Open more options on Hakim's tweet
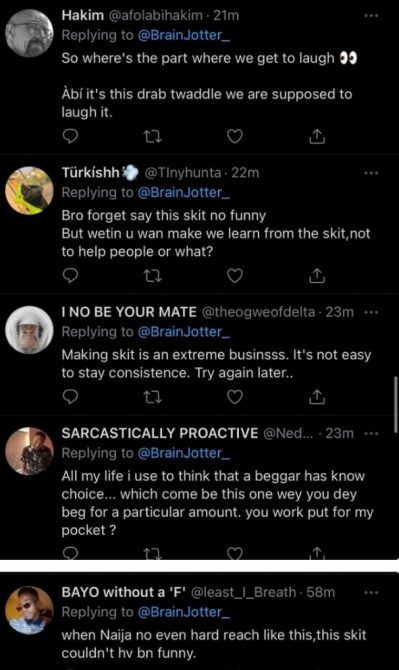 pyautogui.click(x=370, y=15)
